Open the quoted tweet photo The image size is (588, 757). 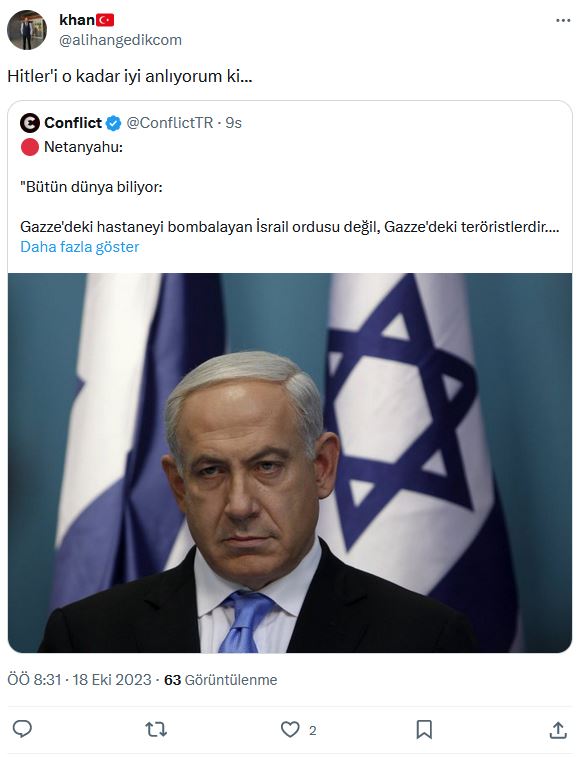click(290, 463)
